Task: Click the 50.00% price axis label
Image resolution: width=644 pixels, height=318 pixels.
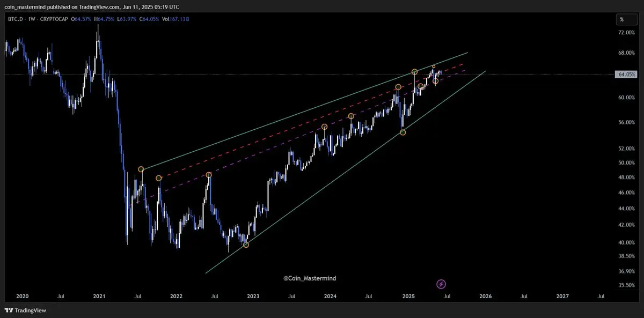Action: pyautogui.click(x=627, y=163)
